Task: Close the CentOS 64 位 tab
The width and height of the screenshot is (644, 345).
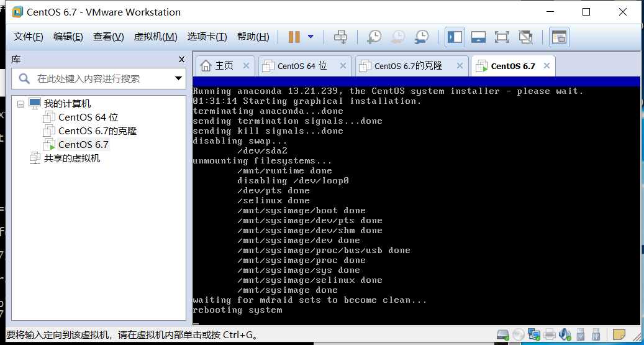Action: (343, 66)
